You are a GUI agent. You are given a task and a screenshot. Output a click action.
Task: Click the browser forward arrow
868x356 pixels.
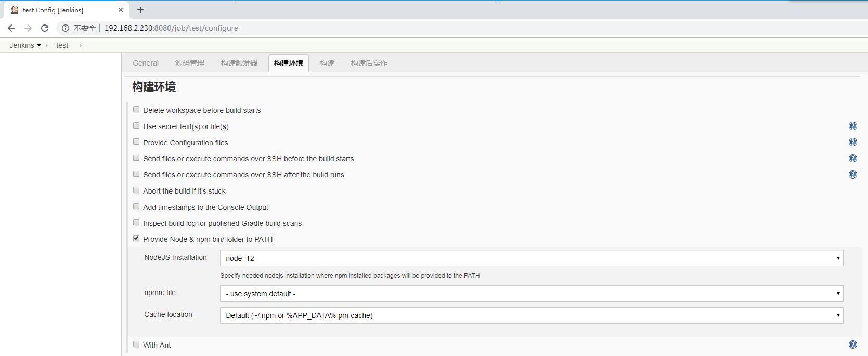pyautogui.click(x=28, y=28)
